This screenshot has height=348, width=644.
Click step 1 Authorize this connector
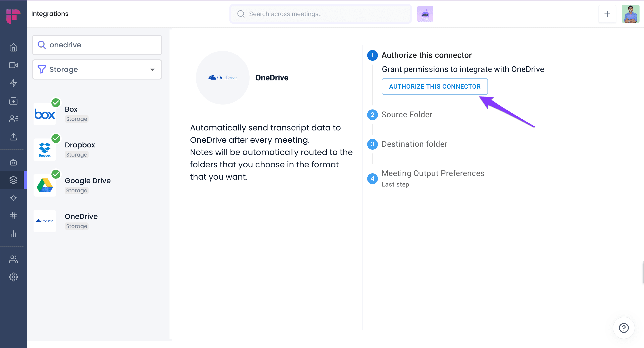[x=426, y=55]
